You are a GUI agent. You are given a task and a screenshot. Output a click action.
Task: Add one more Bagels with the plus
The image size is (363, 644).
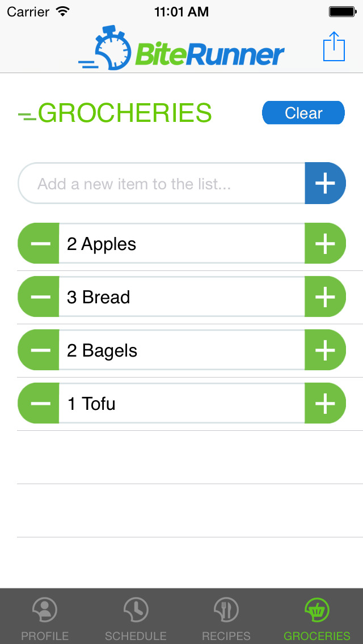[325, 350]
